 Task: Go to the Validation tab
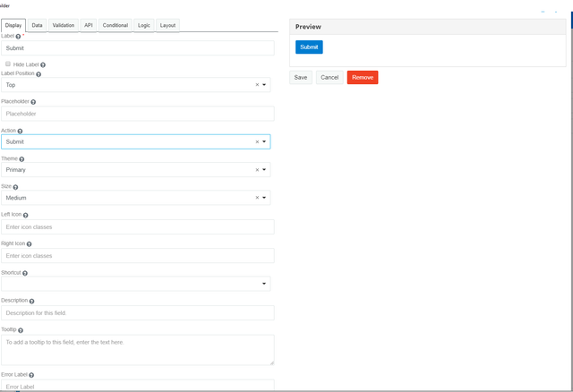tap(64, 26)
